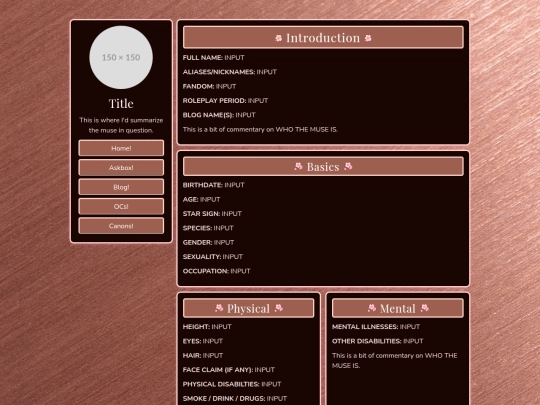Click the 150 × 150 avatar placeholder
540x405 pixels.
121,57
